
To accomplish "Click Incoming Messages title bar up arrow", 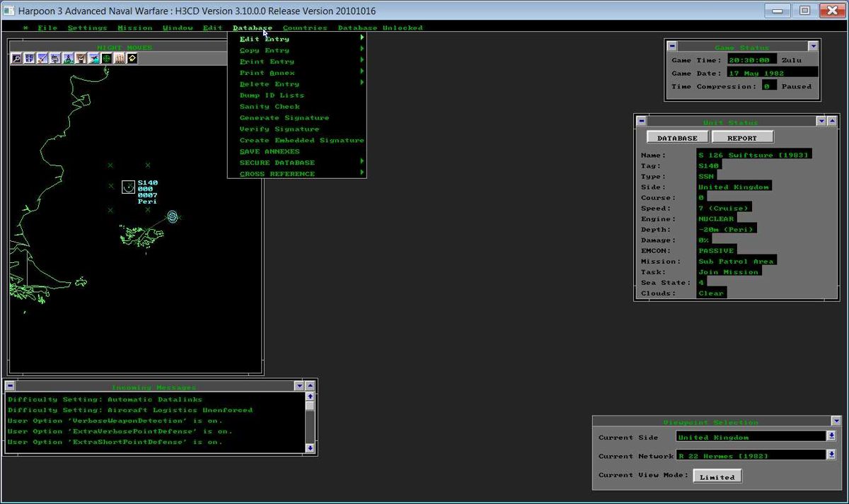I will pyautogui.click(x=310, y=386).
